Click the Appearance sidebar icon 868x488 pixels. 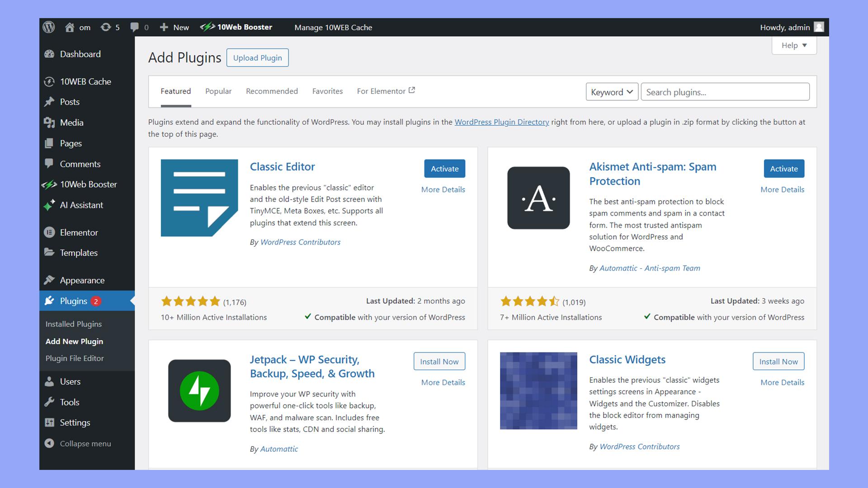pos(49,279)
